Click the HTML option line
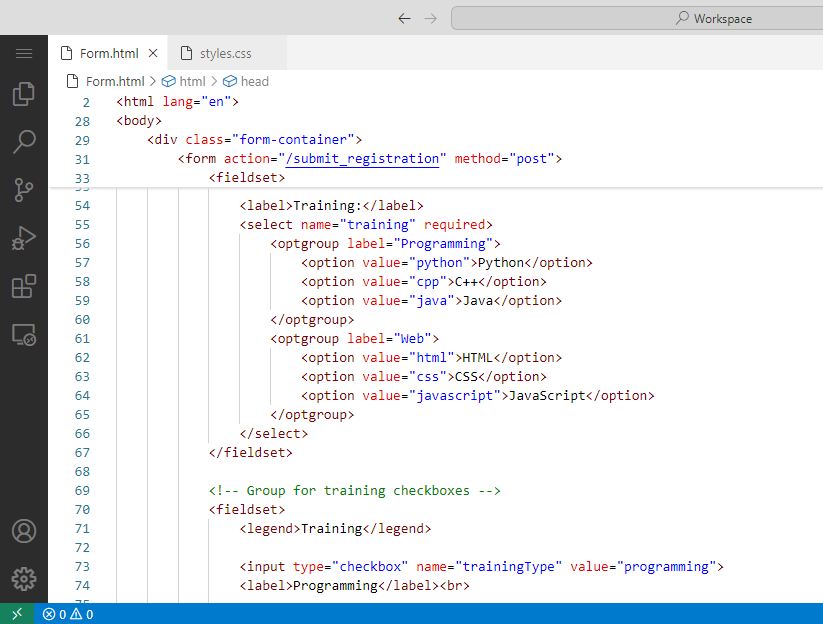This screenshot has width=823, height=624. (x=431, y=357)
